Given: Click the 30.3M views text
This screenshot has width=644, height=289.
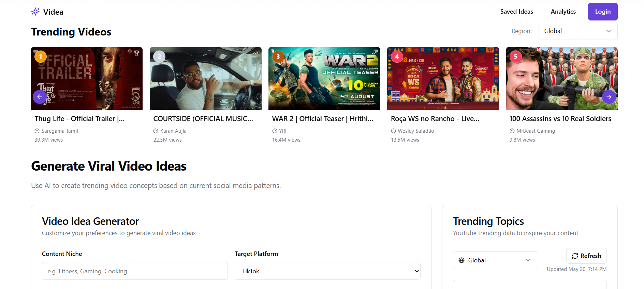Looking at the screenshot, I should tap(49, 140).
